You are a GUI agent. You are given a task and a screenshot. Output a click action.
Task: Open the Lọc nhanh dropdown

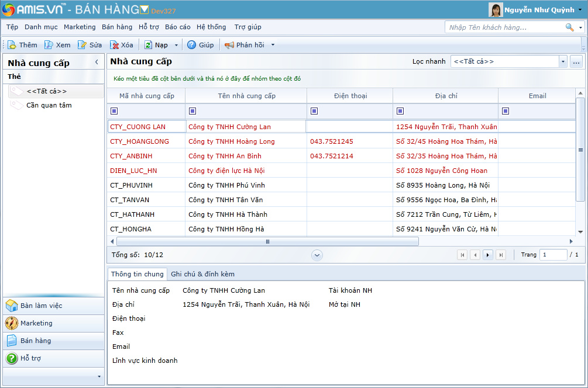point(562,61)
